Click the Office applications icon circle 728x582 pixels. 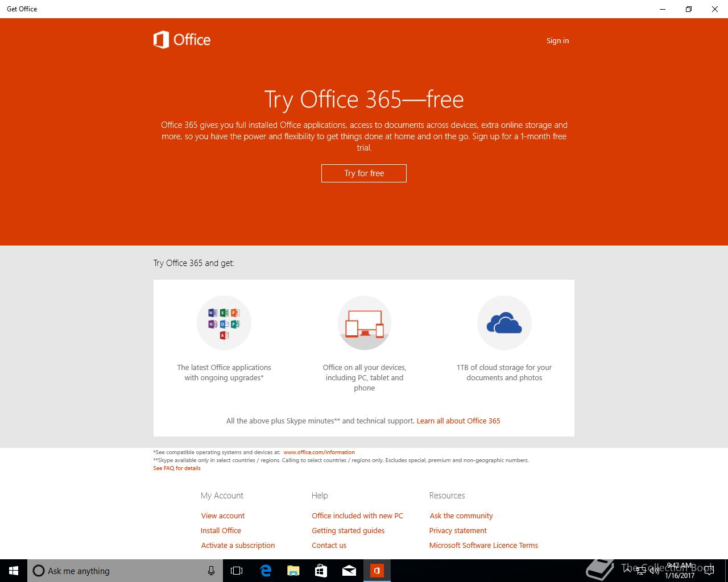[224, 323]
